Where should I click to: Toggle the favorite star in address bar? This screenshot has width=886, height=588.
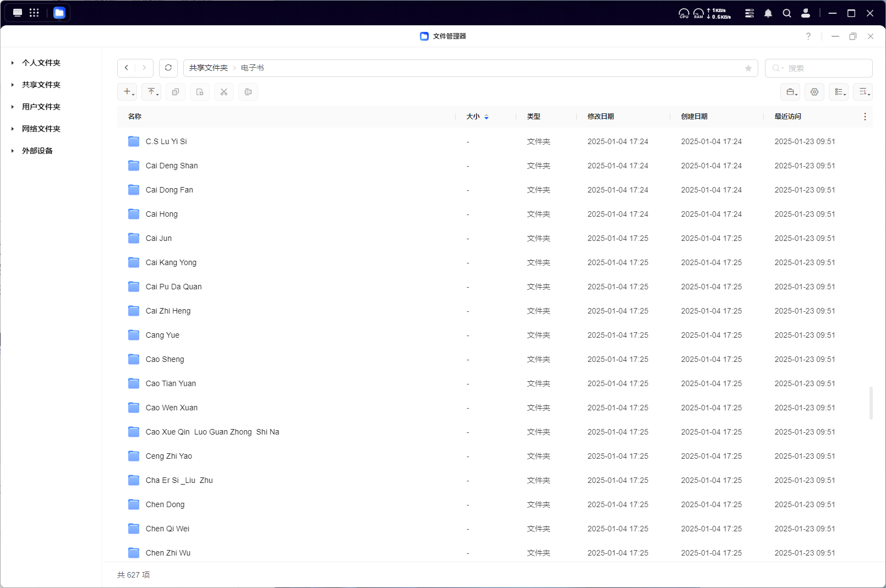pos(748,68)
